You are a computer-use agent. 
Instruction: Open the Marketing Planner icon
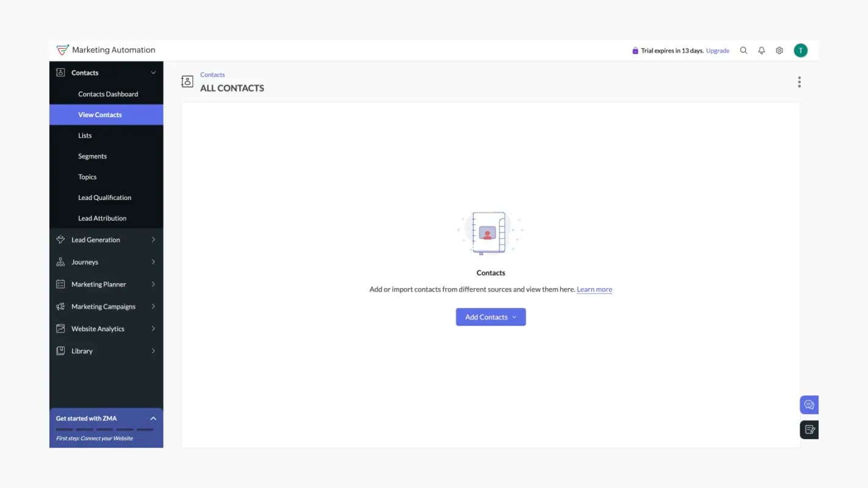click(60, 284)
